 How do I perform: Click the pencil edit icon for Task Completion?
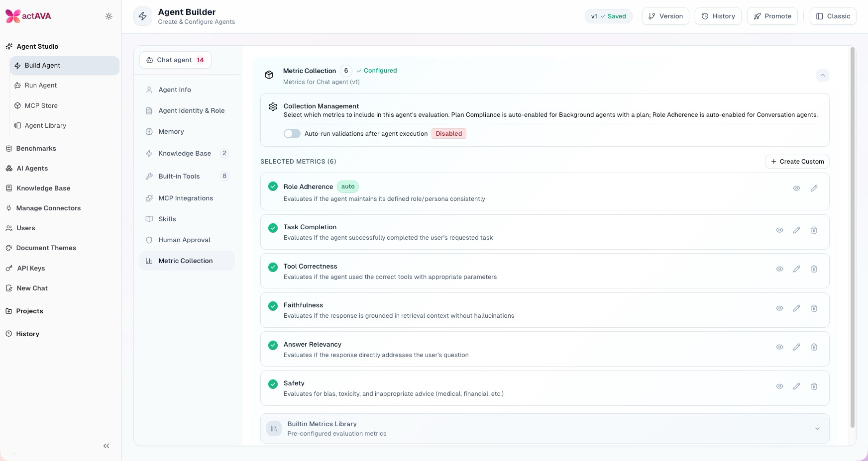(796, 230)
